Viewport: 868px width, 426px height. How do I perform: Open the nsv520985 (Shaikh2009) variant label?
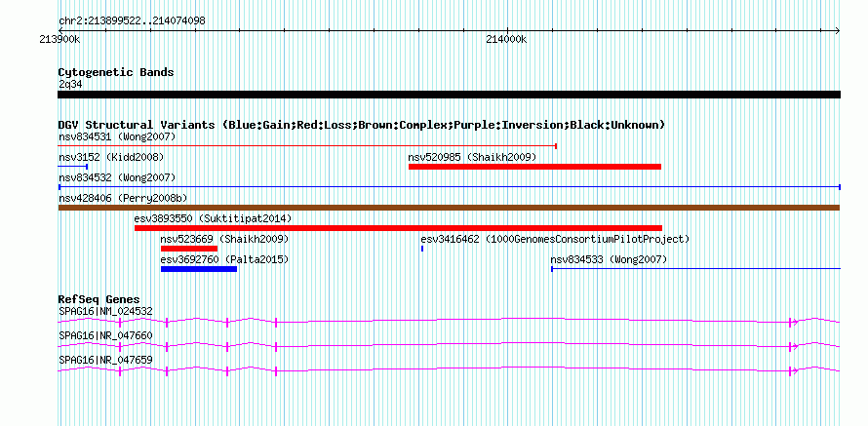tap(472, 157)
